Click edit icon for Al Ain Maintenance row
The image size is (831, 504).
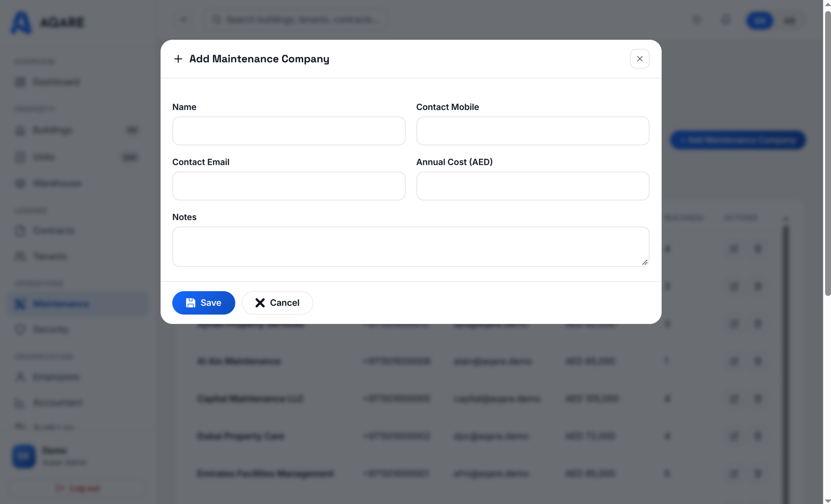[x=734, y=361]
